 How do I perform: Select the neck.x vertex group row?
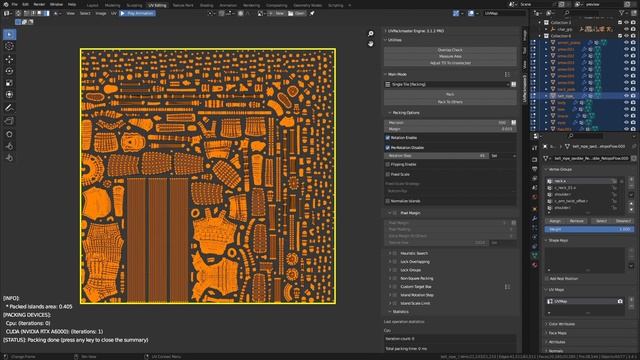pos(582,181)
